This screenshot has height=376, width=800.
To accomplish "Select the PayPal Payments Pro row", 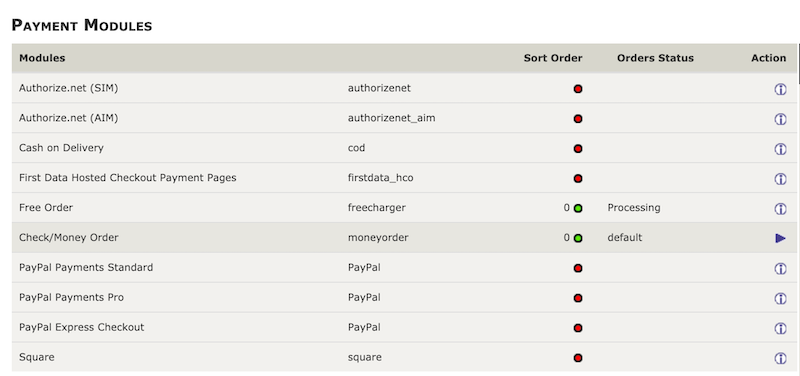I will tap(403, 297).
